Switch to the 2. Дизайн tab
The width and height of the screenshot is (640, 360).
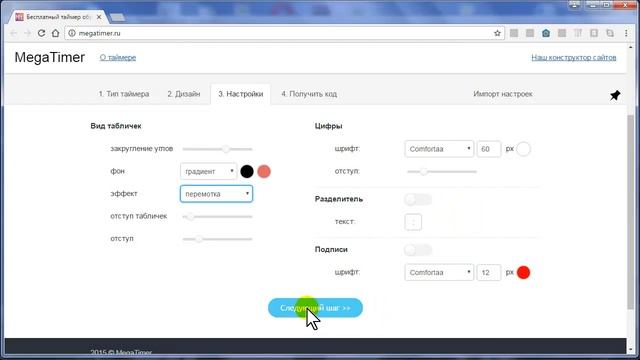click(184, 94)
